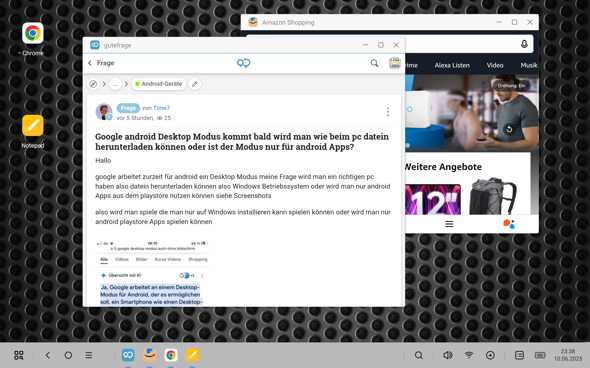The width and height of the screenshot is (590, 368).
Task: Open Chrome from the desktop shortcut
Action: 33,33
